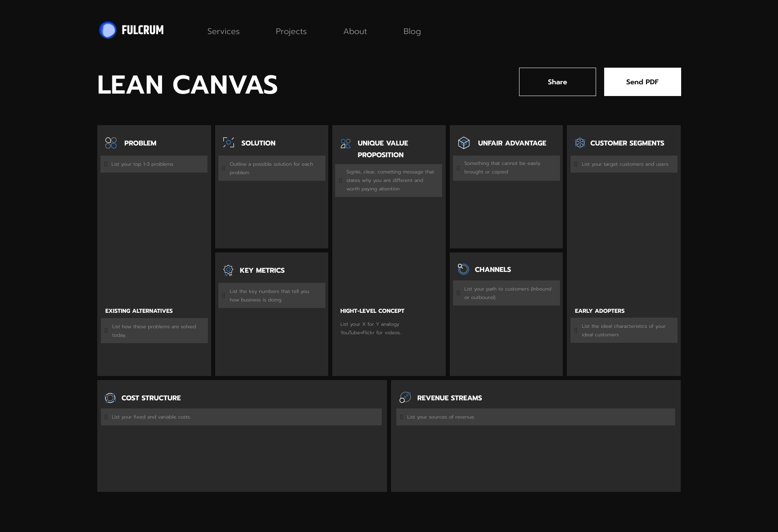Click the Solution section icon

point(228,143)
